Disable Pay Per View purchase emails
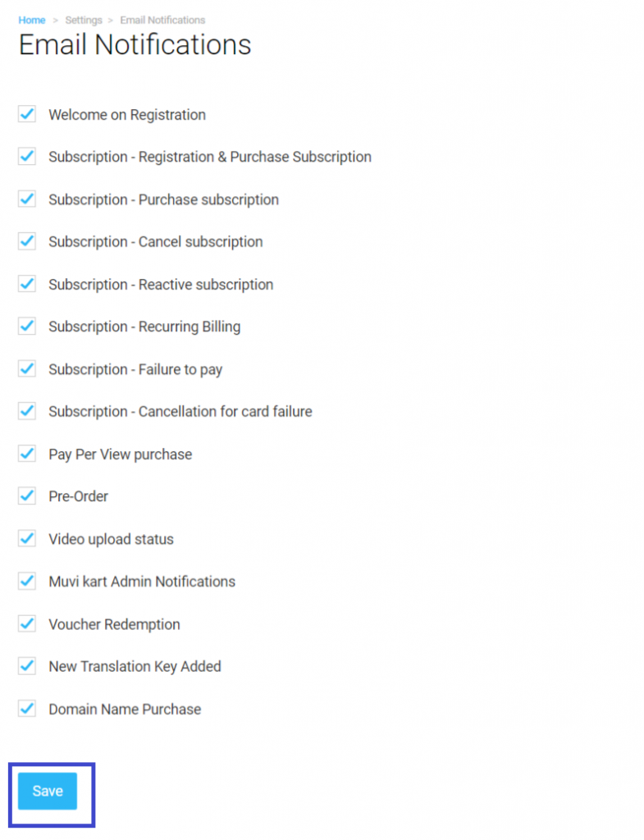Viewport: 644px width, 840px height. click(27, 453)
